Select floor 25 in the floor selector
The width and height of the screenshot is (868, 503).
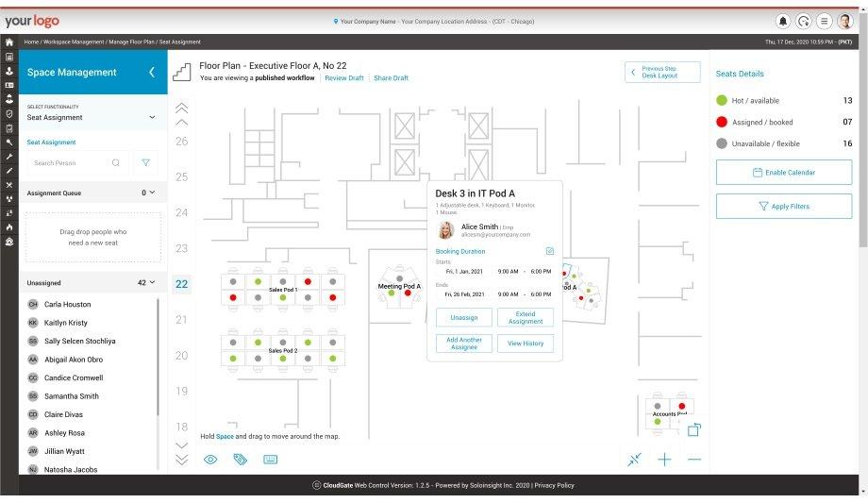pos(181,176)
